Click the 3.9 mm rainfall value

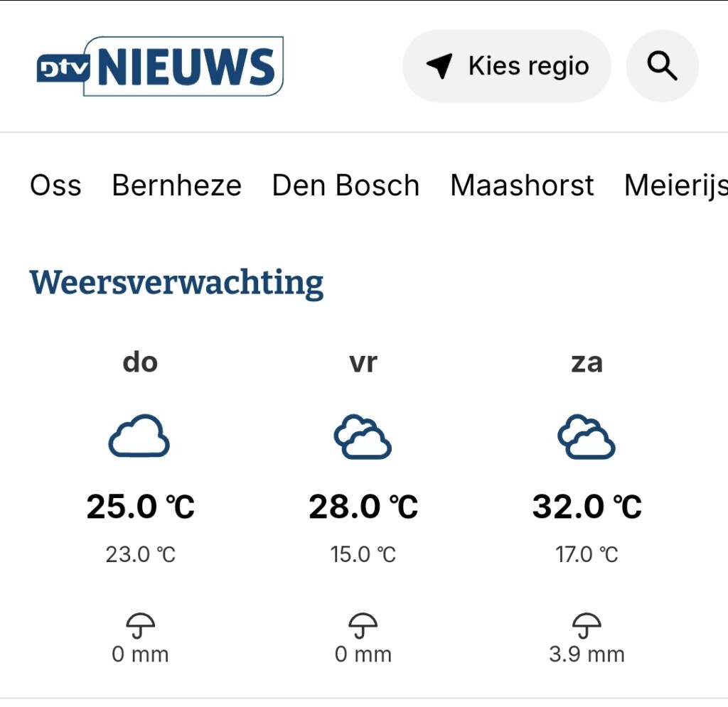[x=587, y=654]
